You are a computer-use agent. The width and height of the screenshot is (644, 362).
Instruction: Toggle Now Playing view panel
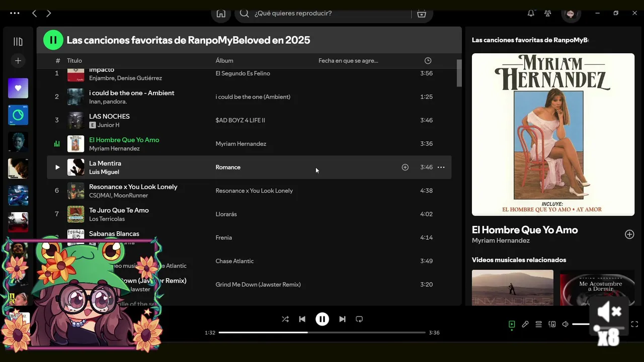(512, 324)
